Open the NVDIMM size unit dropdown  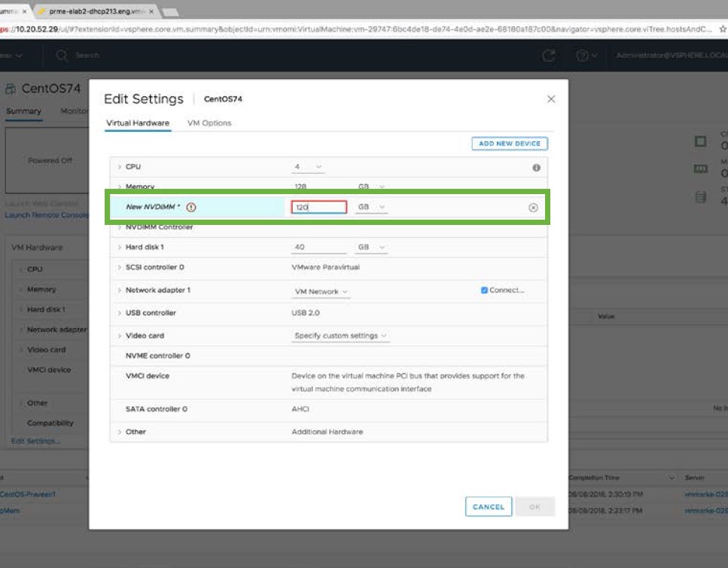[371, 207]
